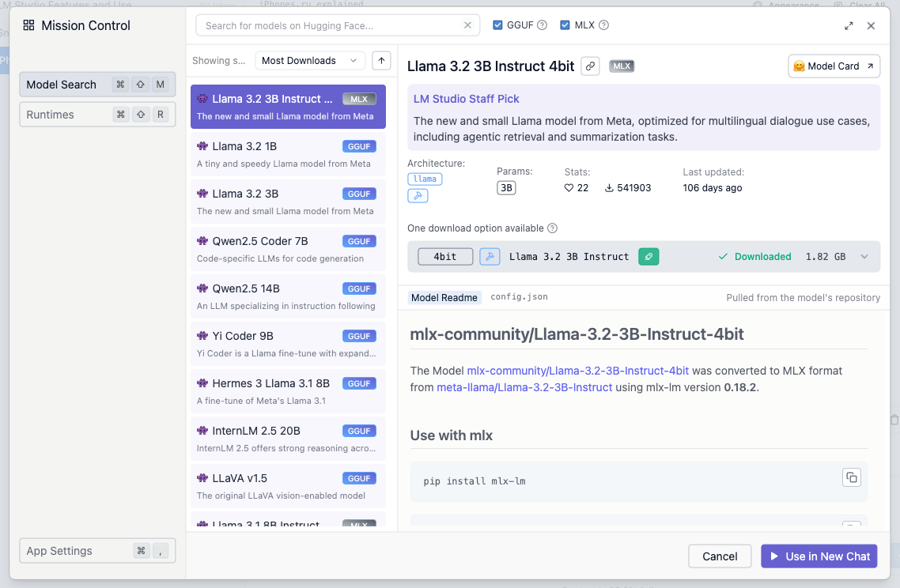This screenshot has width=900, height=588.
Task: Toggle the GGUF format checkbox
Action: [497, 25]
